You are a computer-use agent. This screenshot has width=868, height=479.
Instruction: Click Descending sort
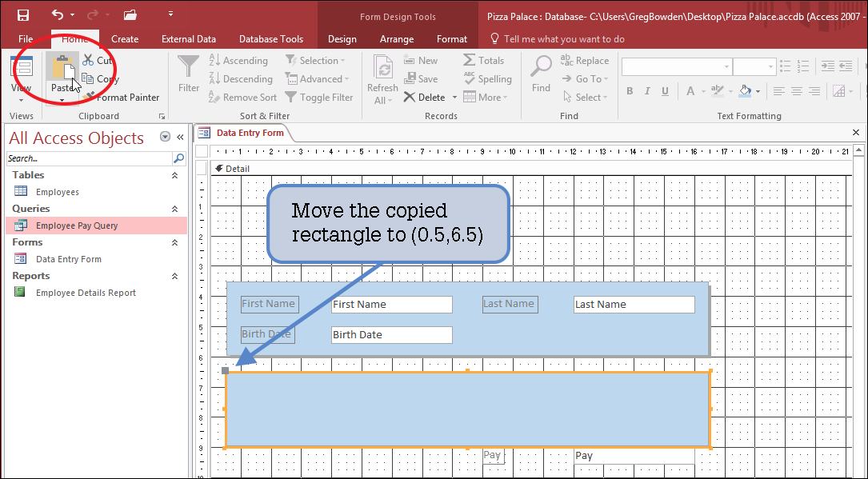point(241,79)
